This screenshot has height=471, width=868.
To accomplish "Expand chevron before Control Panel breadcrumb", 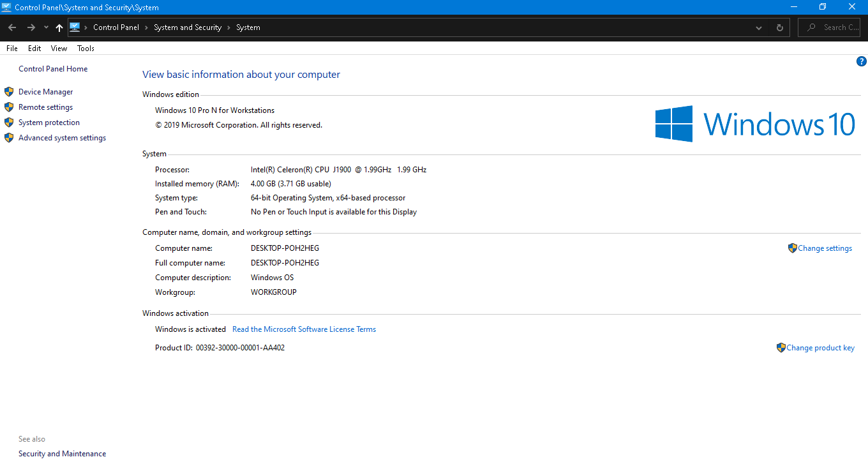I will tap(86, 27).
